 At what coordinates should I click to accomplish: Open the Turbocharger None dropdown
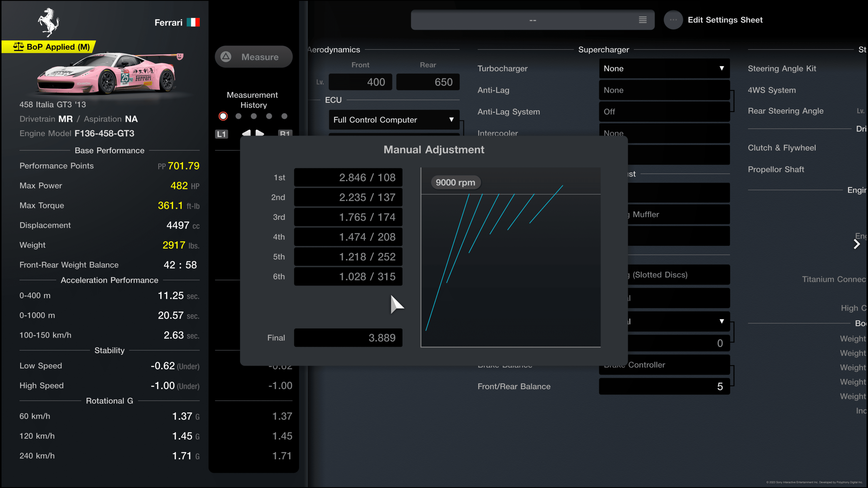coord(664,68)
